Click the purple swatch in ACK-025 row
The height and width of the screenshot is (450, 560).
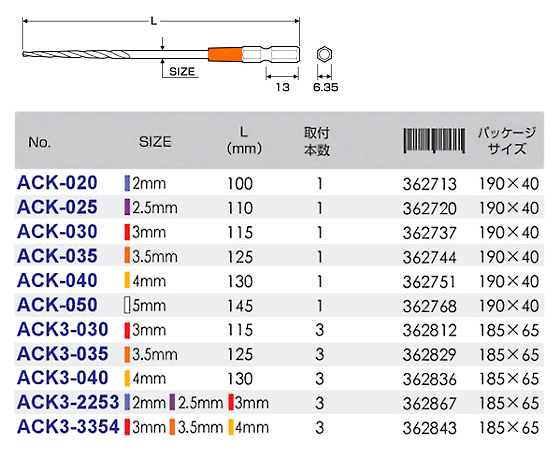pyautogui.click(x=127, y=208)
